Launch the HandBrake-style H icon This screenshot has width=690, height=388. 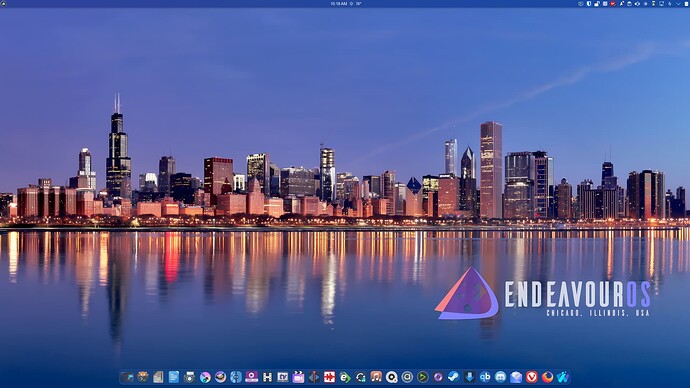click(x=267, y=377)
